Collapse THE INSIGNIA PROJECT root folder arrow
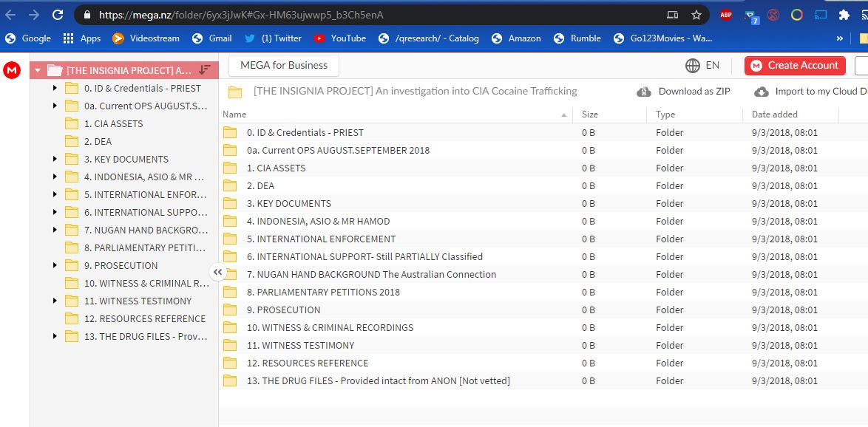Screen dimensions: 868x427 click(38, 70)
